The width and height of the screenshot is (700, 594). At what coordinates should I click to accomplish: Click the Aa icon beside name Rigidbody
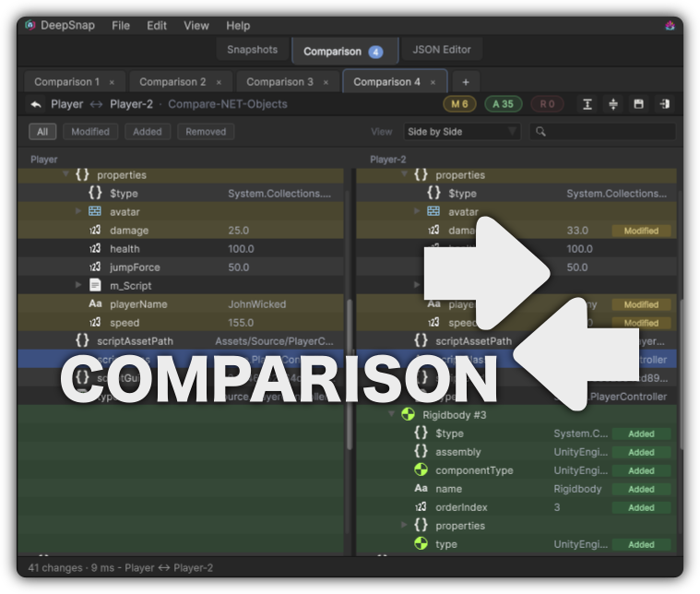coord(421,488)
